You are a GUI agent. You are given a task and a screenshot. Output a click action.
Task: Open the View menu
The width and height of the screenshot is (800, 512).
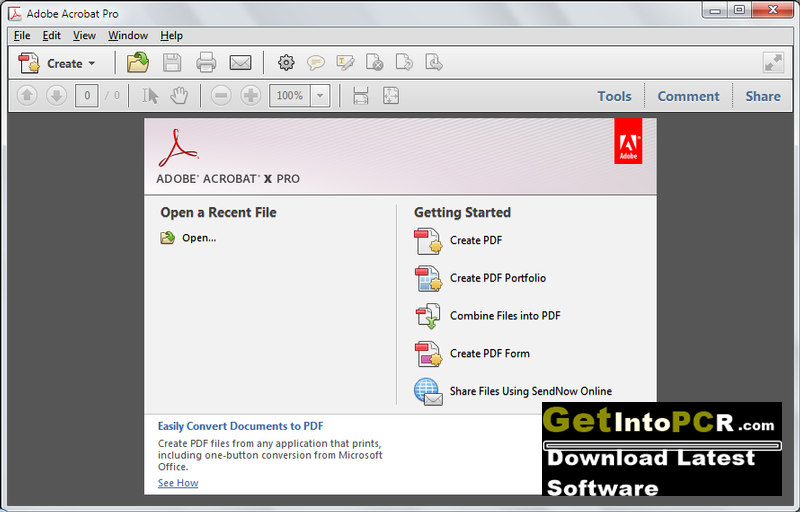point(84,36)
